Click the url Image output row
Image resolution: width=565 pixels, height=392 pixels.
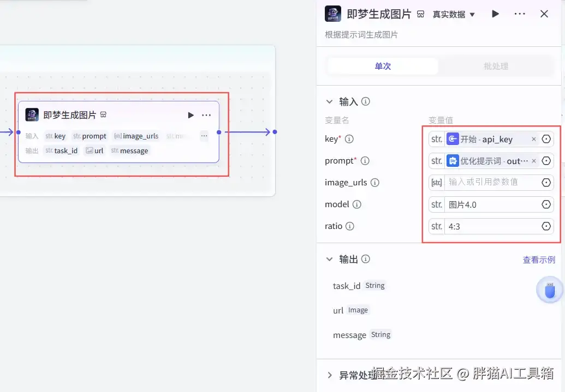pos(350,310)
